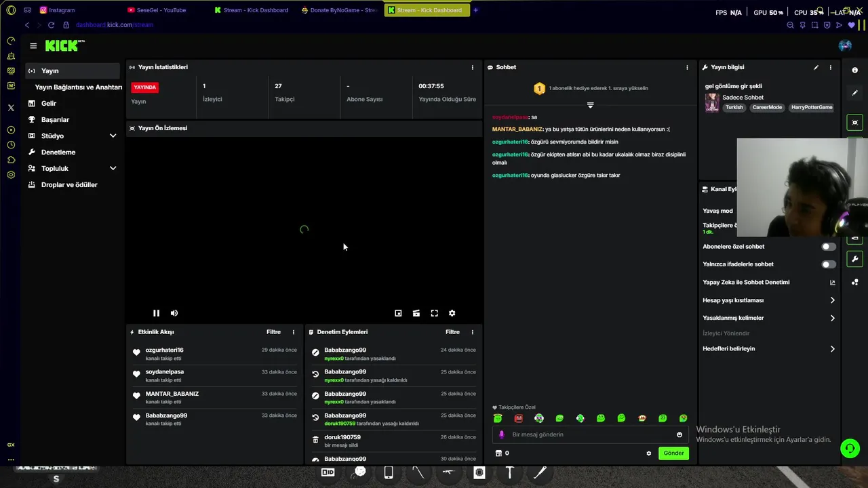The image size is (868, 488).
Task: Click the YAYINDA live badge
Action: [144, 87]
